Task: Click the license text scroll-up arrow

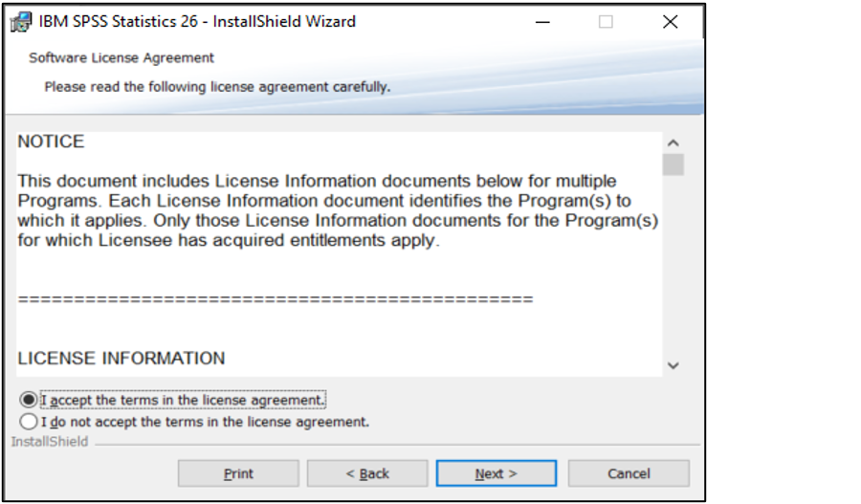Action: click(x=673, y=143)
